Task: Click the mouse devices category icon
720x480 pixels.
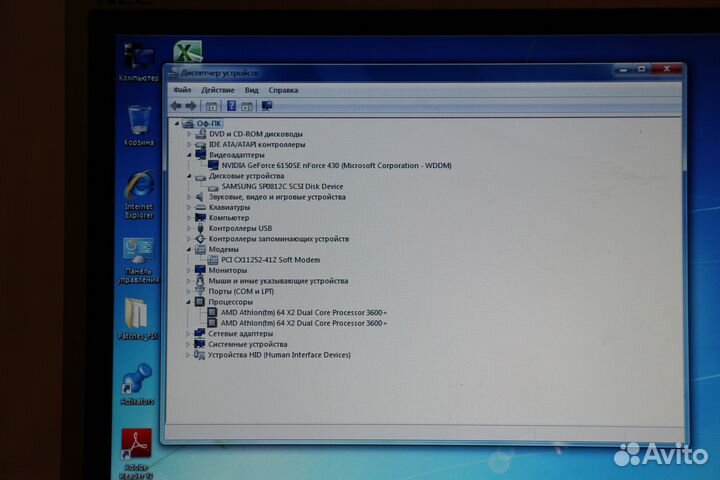Action: click(x=200, y=281)
